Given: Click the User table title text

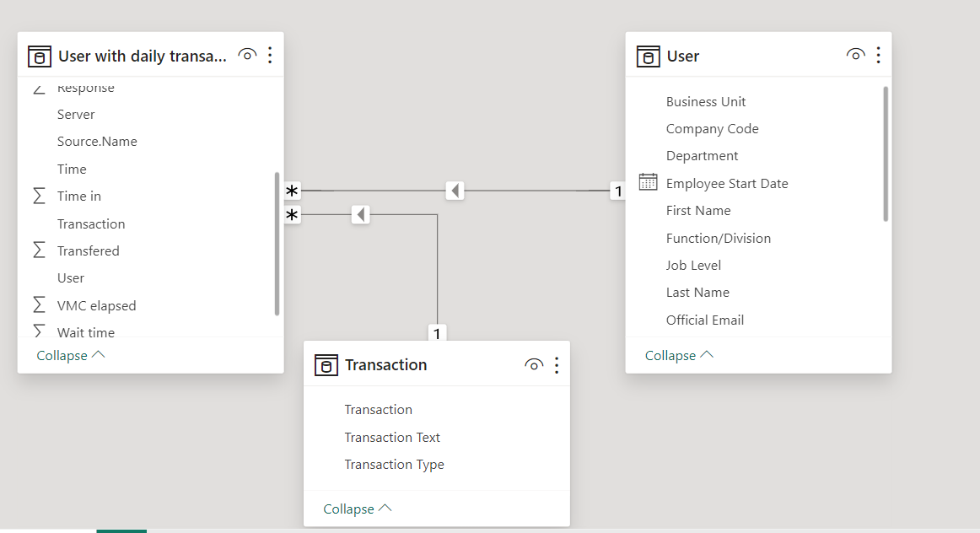Looking at the screenshot, I should click(682, 57).
